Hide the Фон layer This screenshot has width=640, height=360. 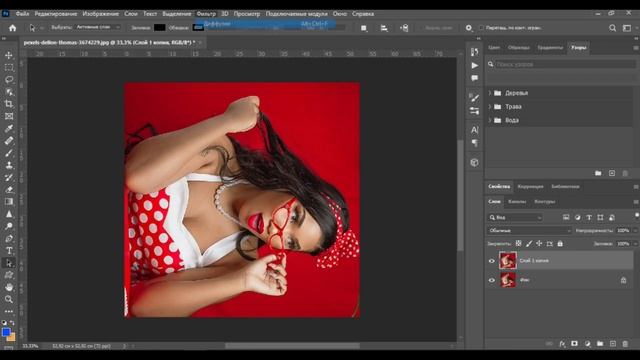tap(491, 280)
